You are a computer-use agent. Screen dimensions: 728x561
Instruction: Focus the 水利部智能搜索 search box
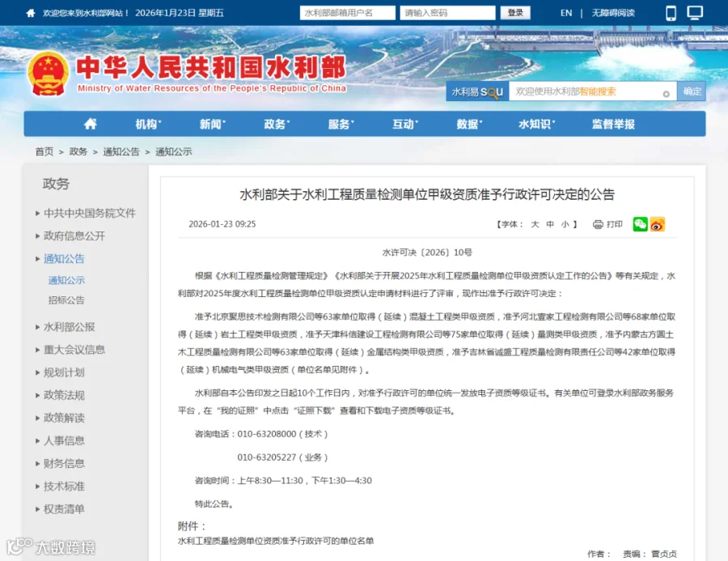tap(592, 91)
